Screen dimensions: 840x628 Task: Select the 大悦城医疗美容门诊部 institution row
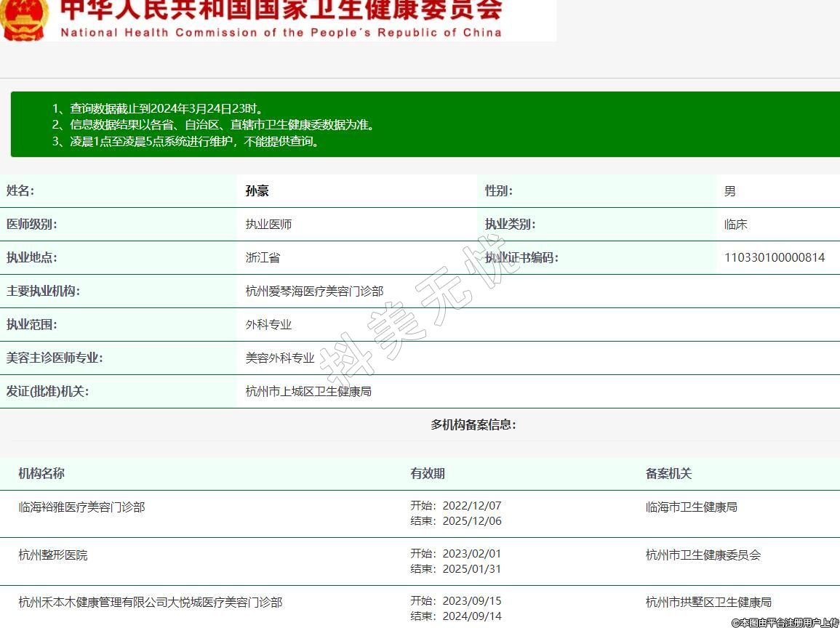click(x=151, y=602)
